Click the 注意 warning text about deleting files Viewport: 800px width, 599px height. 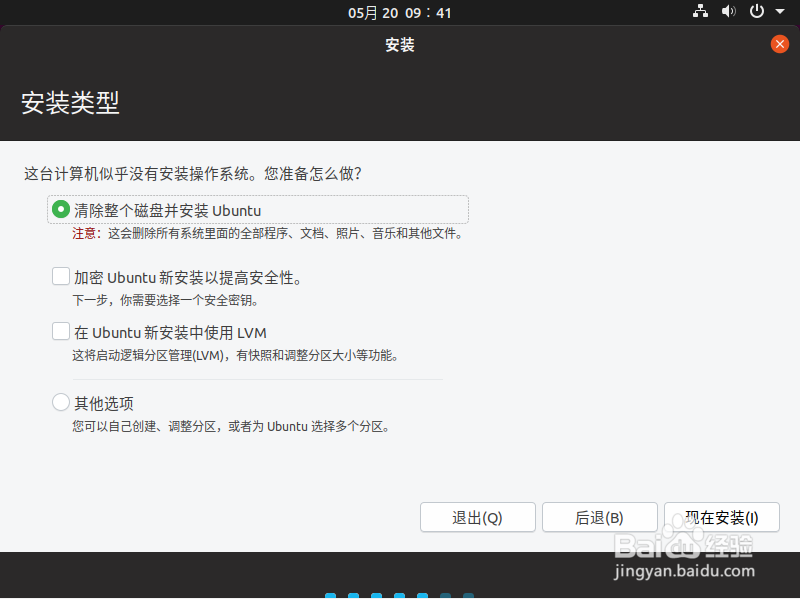click(x=268, y=234)
